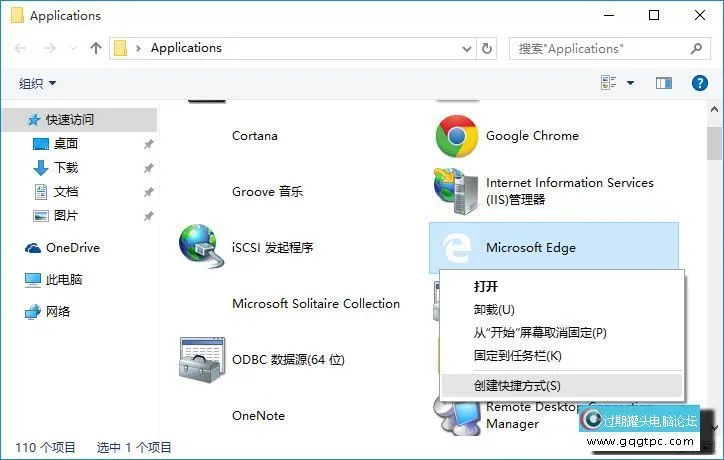
Task: Go to 下载 folder in quick access
Action: (x=66, y=168)
